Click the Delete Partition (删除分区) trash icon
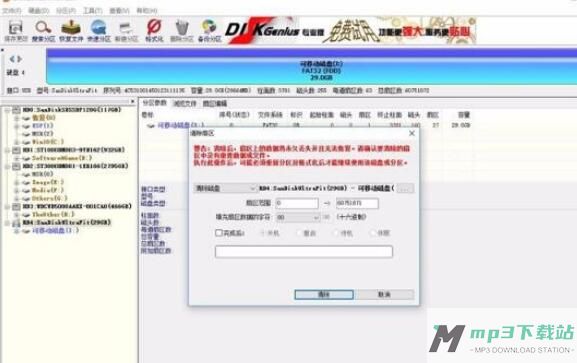577x363 pixels. coord(182,28)
